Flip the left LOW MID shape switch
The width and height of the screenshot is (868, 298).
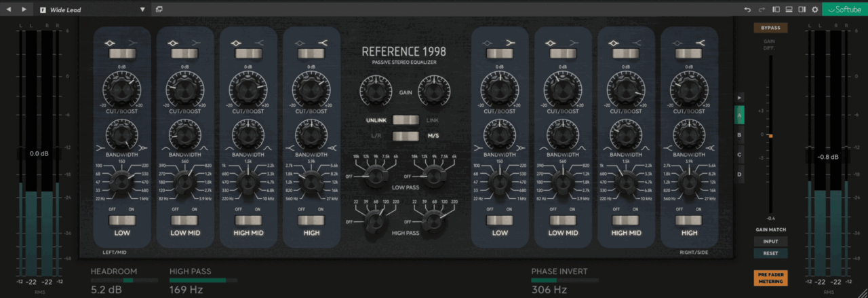(185, 53)
